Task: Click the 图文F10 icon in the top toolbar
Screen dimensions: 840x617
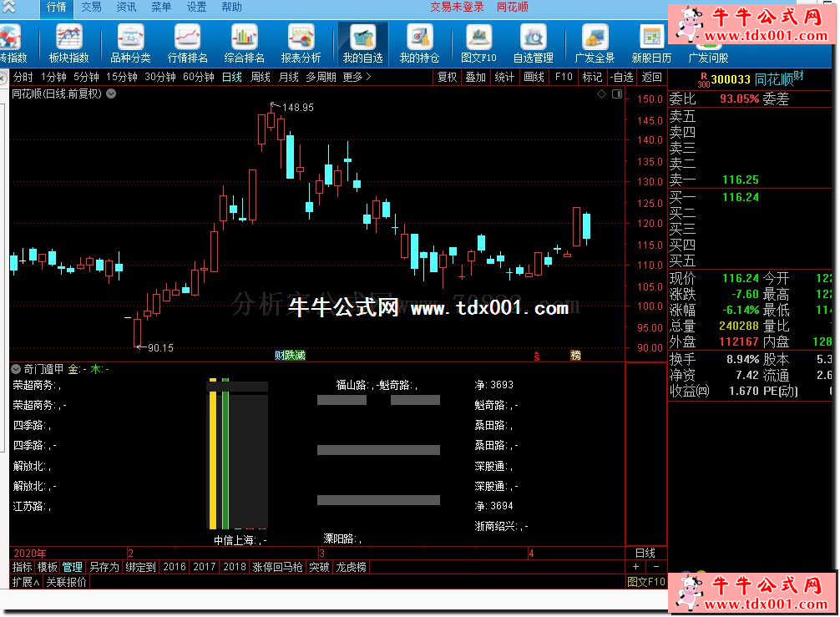Action: [x=479, y=44]
